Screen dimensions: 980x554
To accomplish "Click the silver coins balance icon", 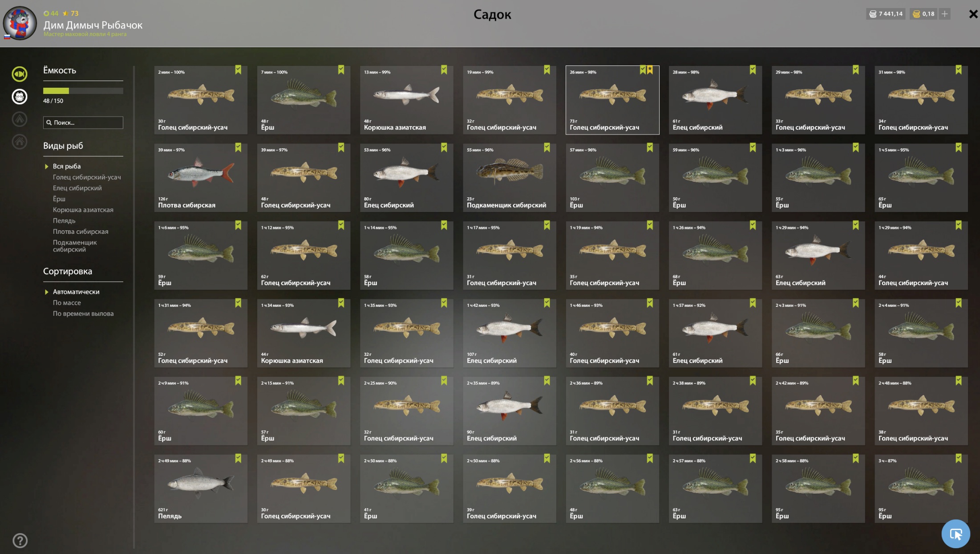I will pos(872,14).
